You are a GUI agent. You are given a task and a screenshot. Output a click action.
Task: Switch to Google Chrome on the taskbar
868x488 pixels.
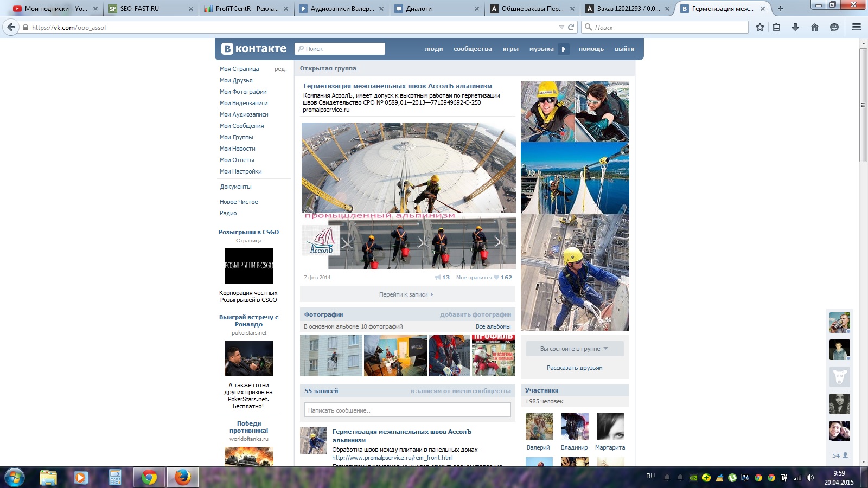(x=149, y=478)
